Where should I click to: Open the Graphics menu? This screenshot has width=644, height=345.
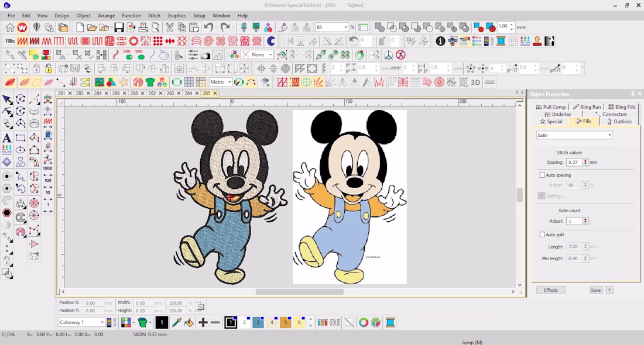(177, 16)
